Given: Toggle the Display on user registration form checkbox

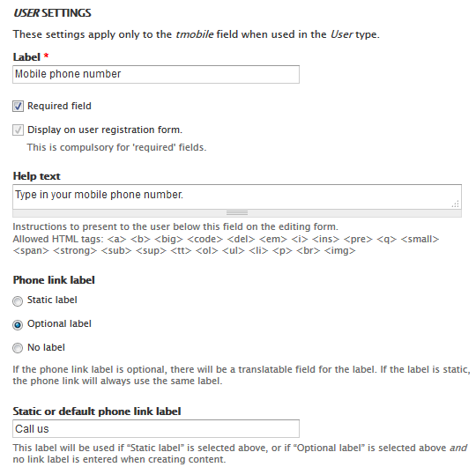Looking at the screenshot, I should 18,130.
